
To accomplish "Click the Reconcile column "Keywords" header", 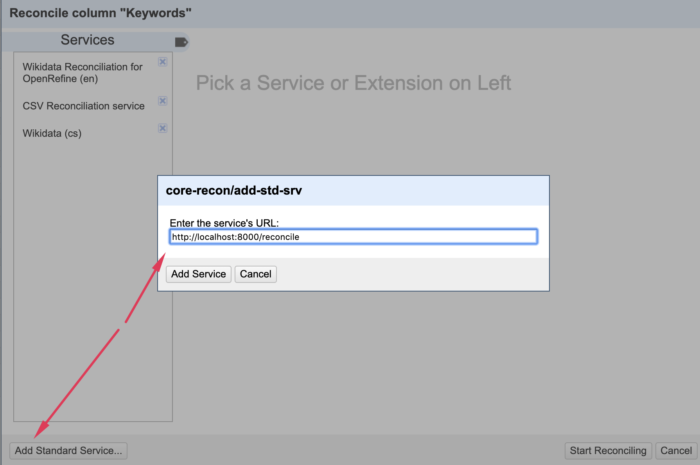I will [100, 13].
